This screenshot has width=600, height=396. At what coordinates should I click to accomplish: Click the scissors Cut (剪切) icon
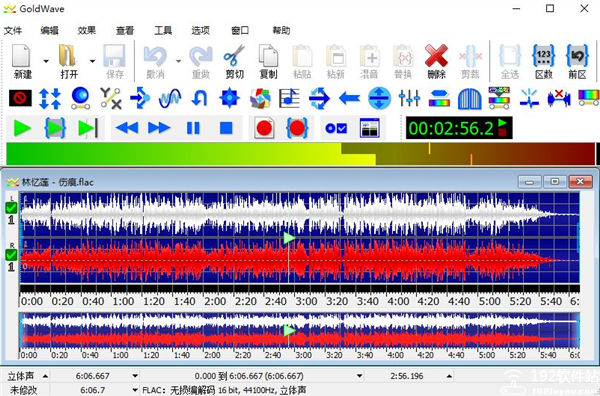234,61
